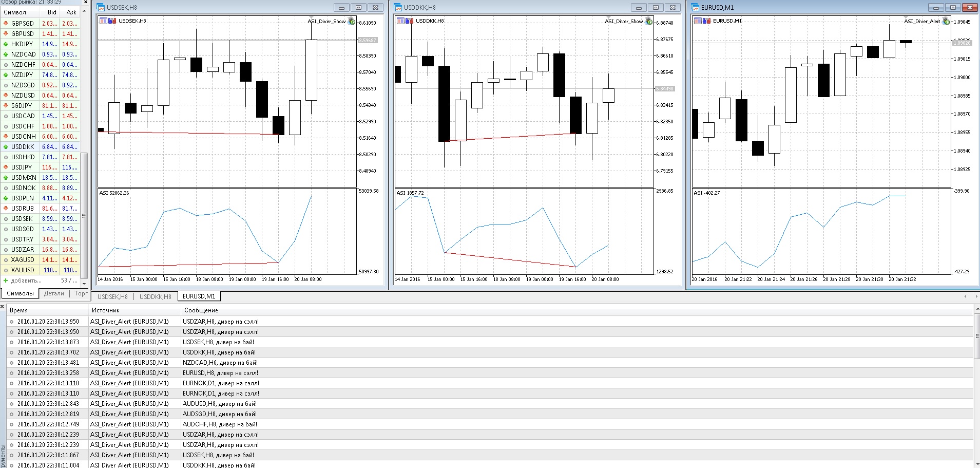This screenshot has height=468, width=980.
Task: Open depth of market icon on USDDKK chart
Action: coord(409,21)
